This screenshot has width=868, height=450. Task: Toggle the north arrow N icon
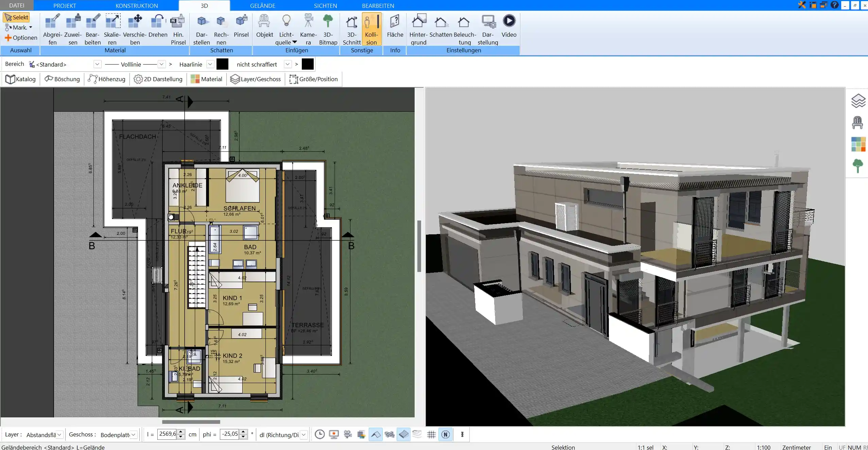pos(446,434)
